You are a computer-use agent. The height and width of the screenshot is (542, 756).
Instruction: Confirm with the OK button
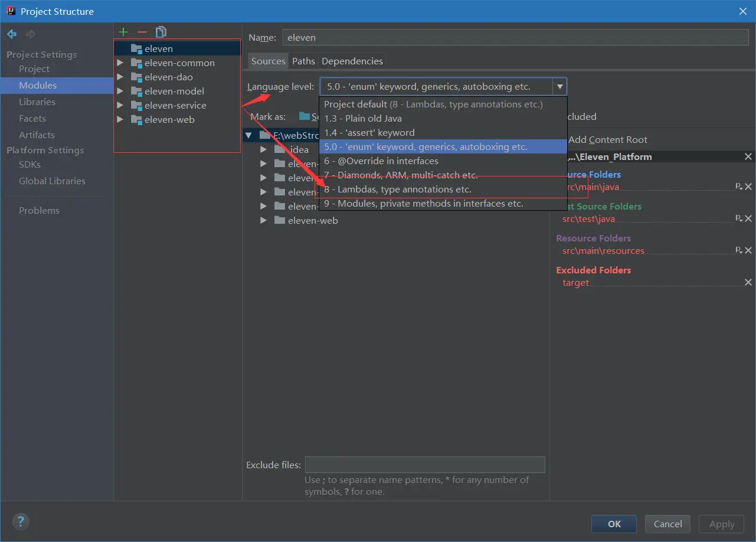[x=614, y=524]
